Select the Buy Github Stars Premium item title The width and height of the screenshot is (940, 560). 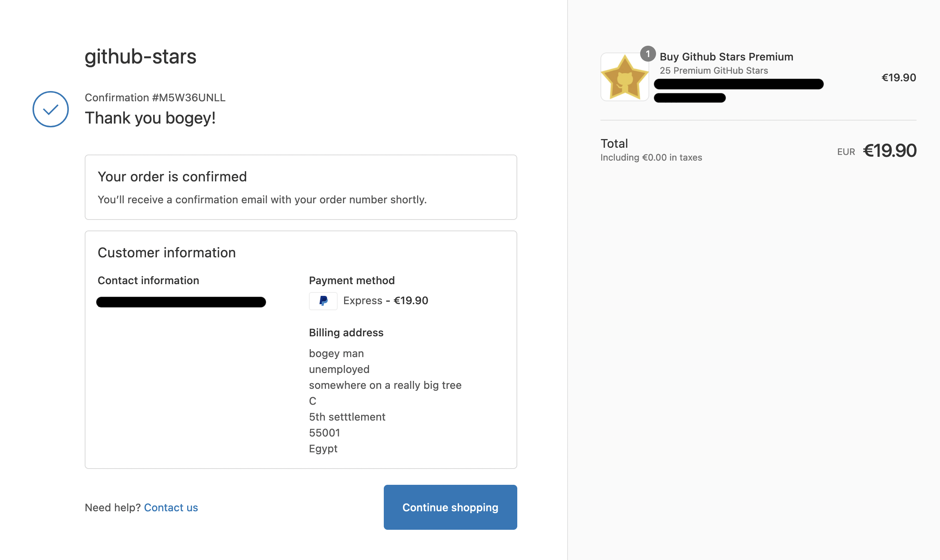pos(726,57)
